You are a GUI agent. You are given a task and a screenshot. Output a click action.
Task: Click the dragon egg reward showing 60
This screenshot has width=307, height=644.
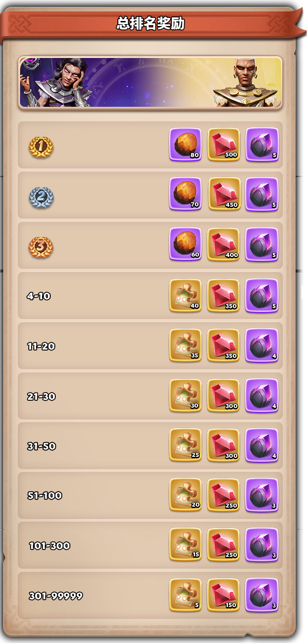pos(185,245)
